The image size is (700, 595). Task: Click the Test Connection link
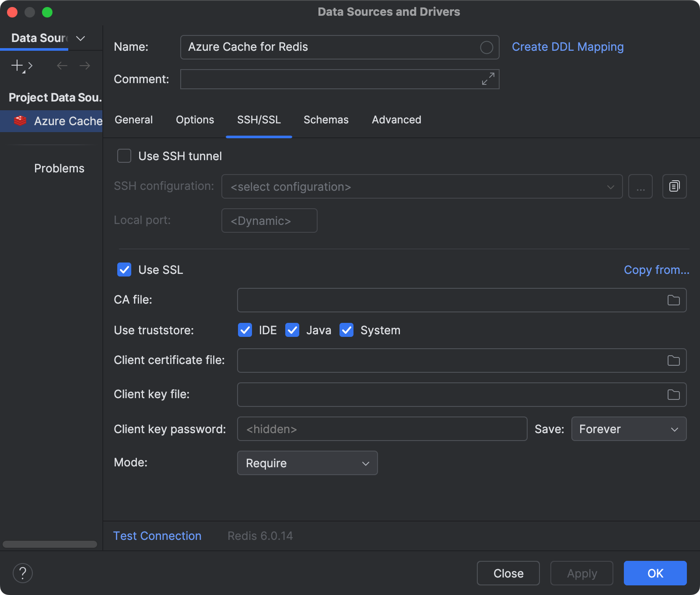tap(157, 535)
